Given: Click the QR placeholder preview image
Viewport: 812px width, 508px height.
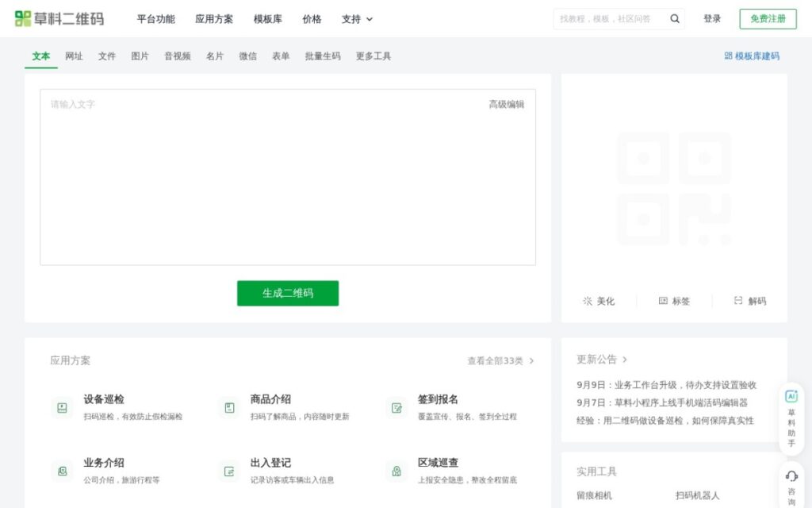Looking at the screenshot, I should click(674, 189).
